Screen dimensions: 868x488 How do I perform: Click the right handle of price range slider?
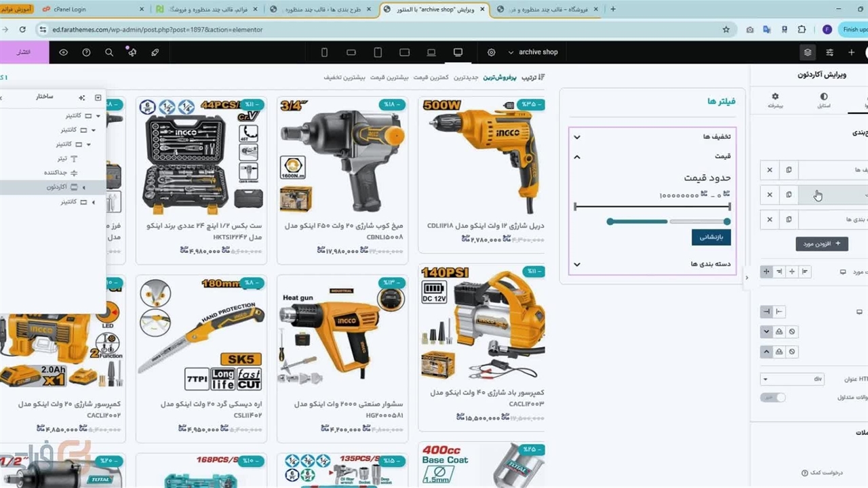pyautogui.click(x=727, y=222)
